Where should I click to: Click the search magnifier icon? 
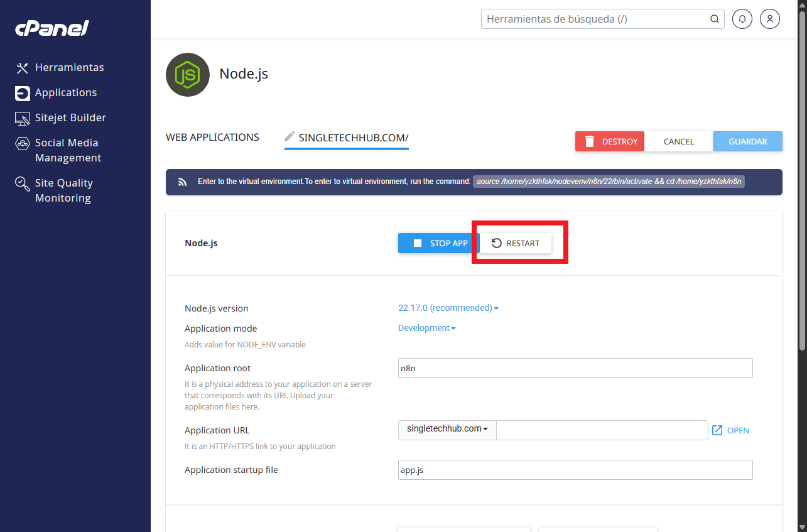click(715, 19)
